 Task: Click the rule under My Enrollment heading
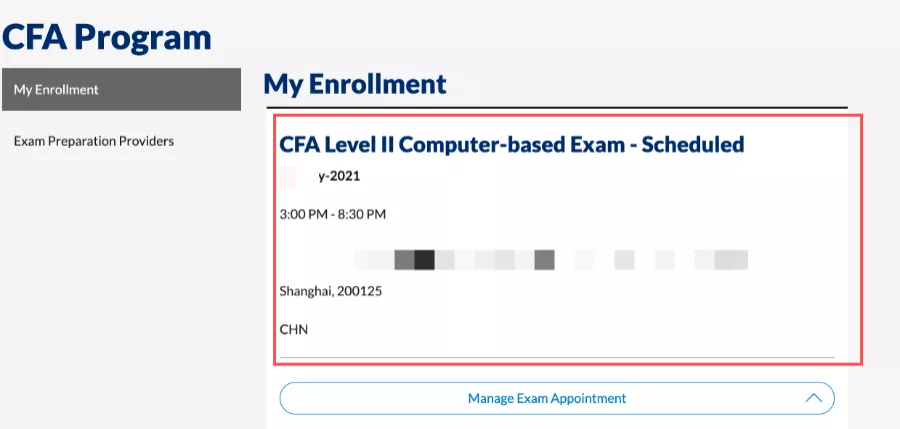[x=555, y=107]
